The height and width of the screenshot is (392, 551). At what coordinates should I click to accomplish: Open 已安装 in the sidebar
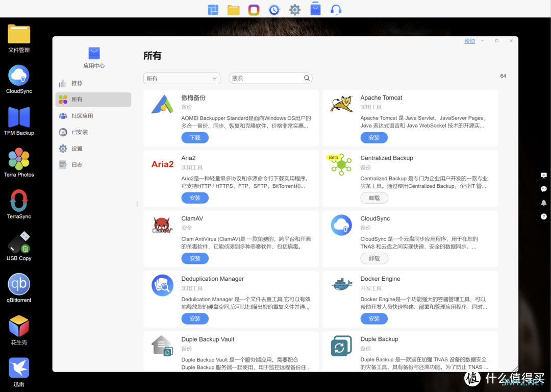[x=93, y=132]
